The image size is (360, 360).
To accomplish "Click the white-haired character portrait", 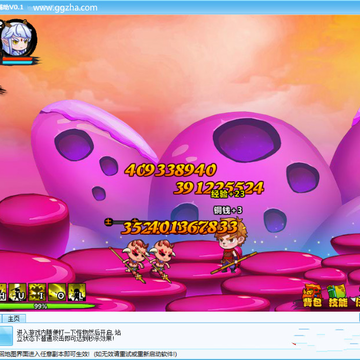I will pos(17,38).
